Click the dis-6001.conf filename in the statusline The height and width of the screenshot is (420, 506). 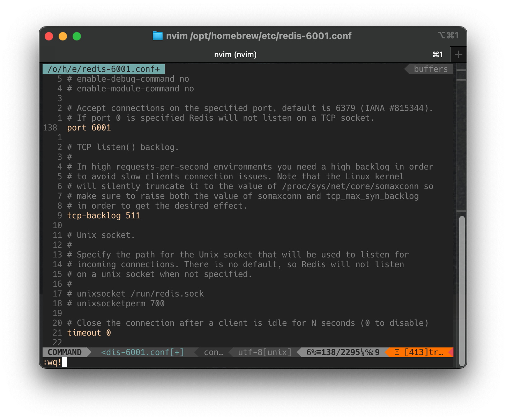tap(140, 352)
